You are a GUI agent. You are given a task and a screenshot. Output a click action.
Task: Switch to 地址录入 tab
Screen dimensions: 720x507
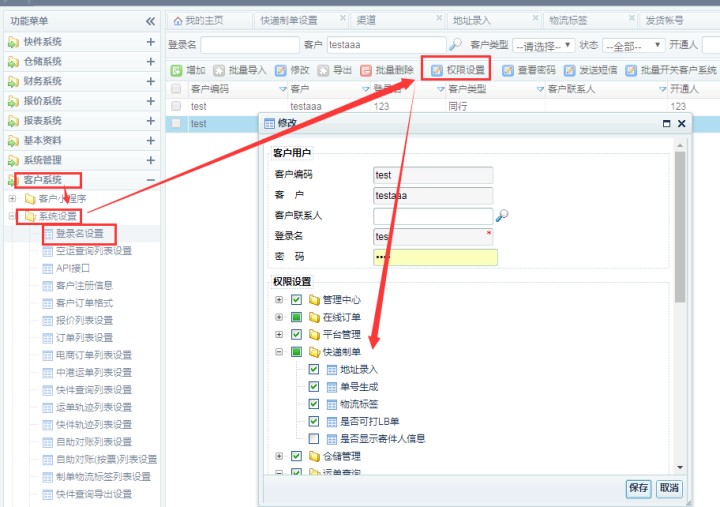click(472, 21)
